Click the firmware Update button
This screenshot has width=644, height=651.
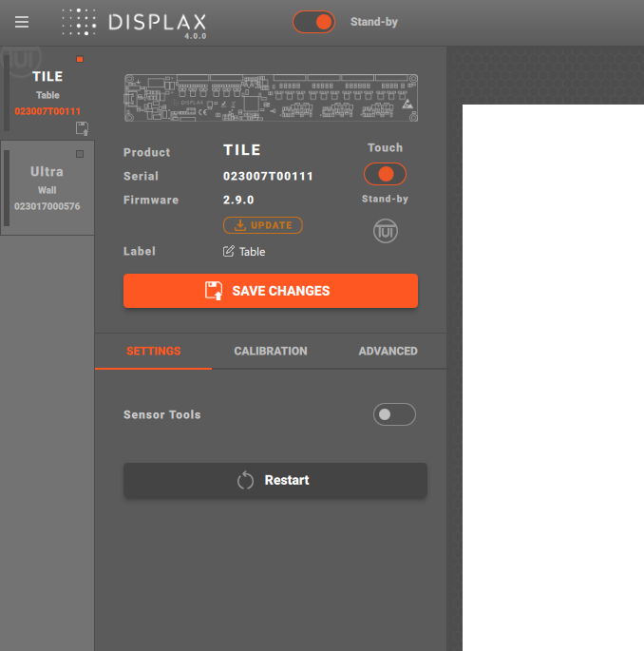pos(263,225)
